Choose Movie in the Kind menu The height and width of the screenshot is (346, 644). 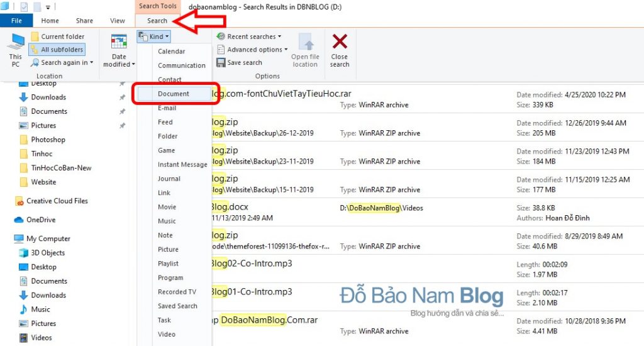click(x=175, y=207)
